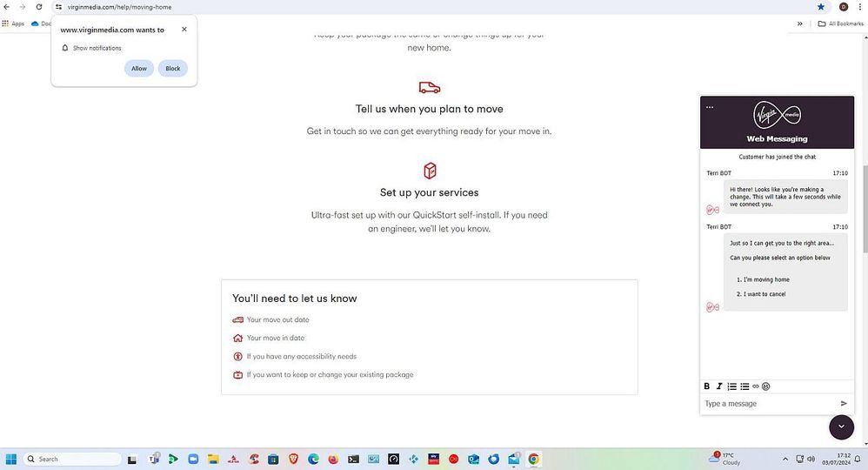868x470 pixels.
Task: Open weather widget showing 17°C Cloudy
Action: point(725,459)
